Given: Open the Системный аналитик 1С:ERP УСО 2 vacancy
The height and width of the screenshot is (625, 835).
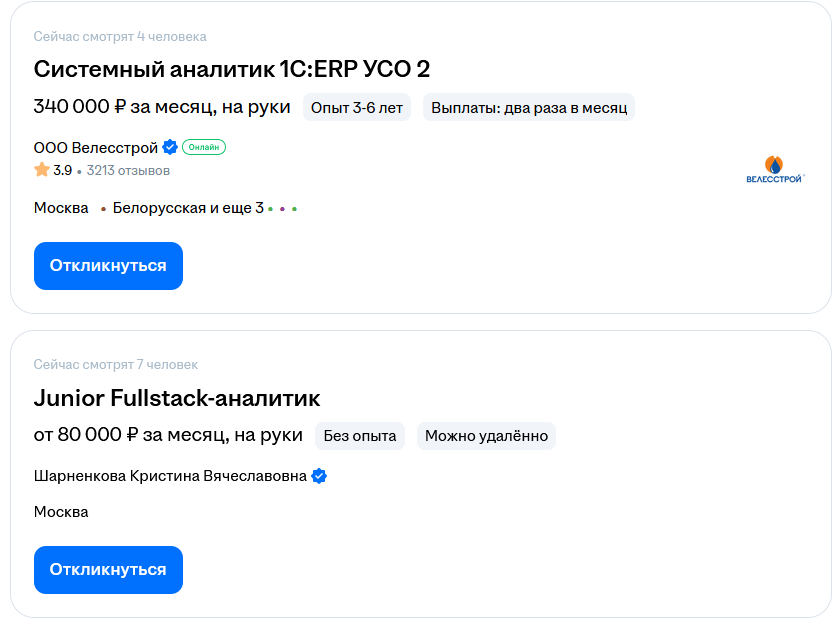Looking at the screenshot, I should (x=231, y=70).
